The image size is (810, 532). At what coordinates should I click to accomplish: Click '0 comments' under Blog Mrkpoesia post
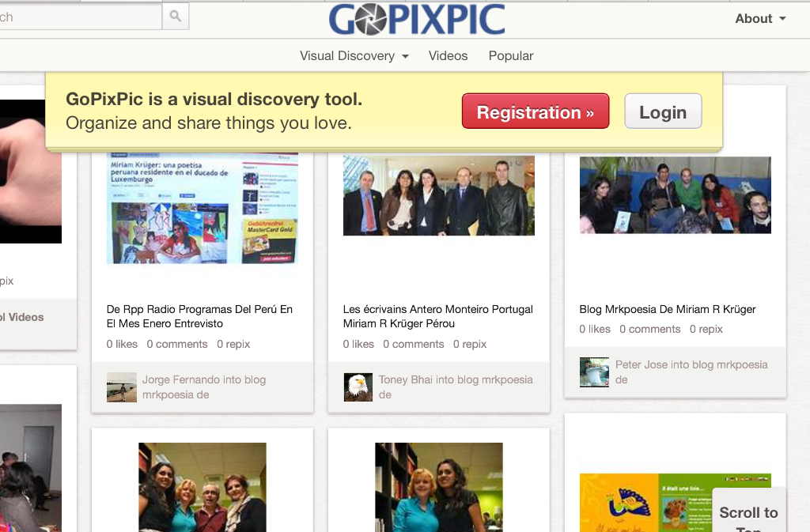tap(650, 329)
